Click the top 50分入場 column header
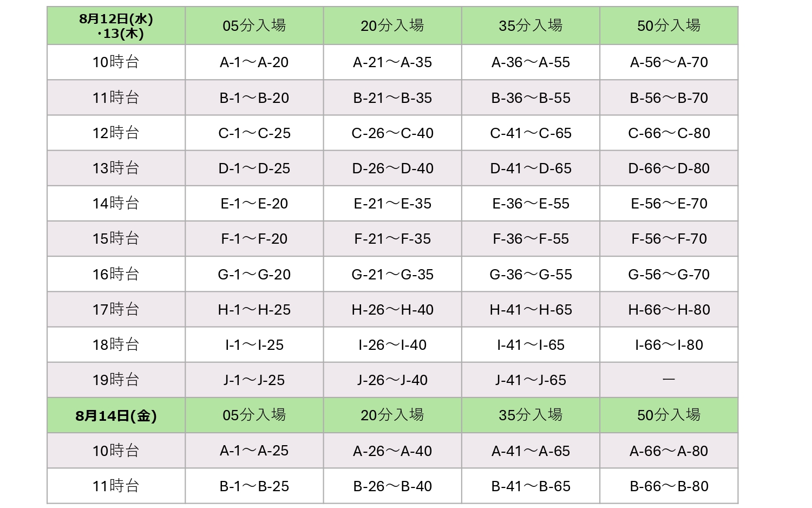 669,25
